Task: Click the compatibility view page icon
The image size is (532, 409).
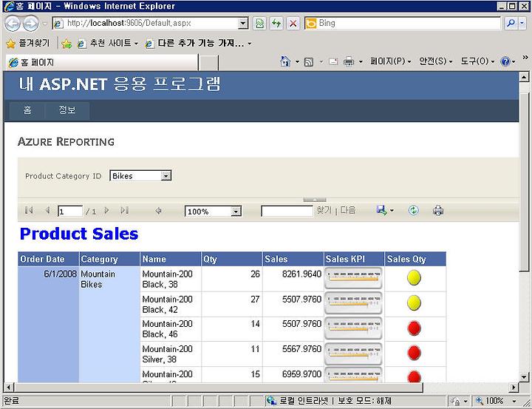Action: tap(260, 24)
